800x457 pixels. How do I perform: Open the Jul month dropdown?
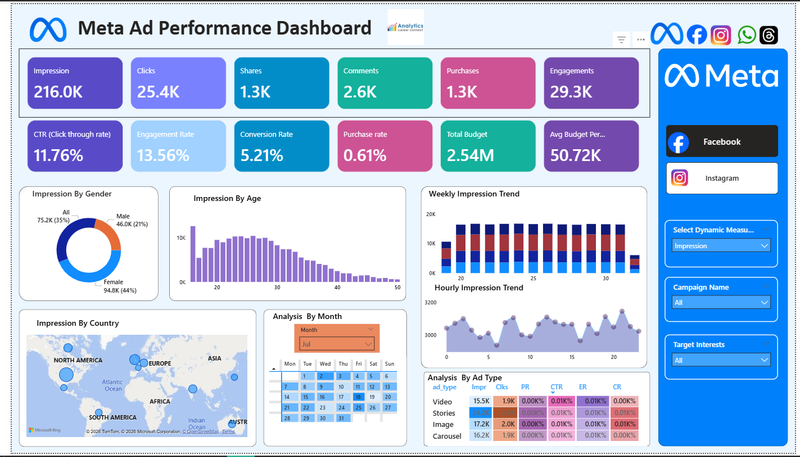pyautogui.click(x=337, y=344)
